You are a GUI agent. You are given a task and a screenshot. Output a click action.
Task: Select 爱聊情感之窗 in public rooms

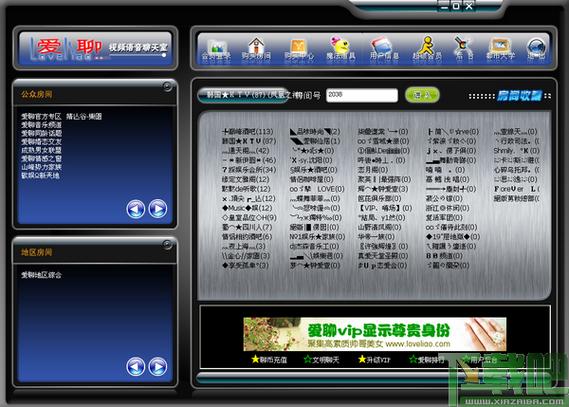tap(41, 159)
